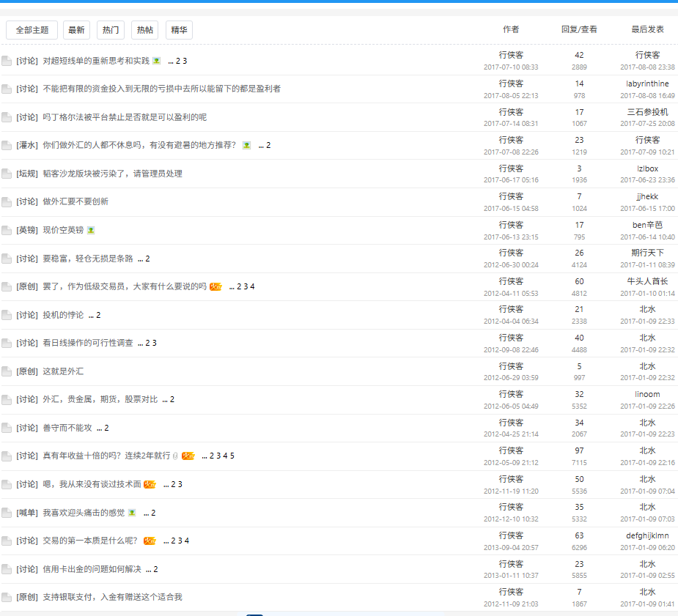Viewport: 678px width, 616px height.
Task: Open last poster 期行天下 profile
Action: click(x=647, y=253)
